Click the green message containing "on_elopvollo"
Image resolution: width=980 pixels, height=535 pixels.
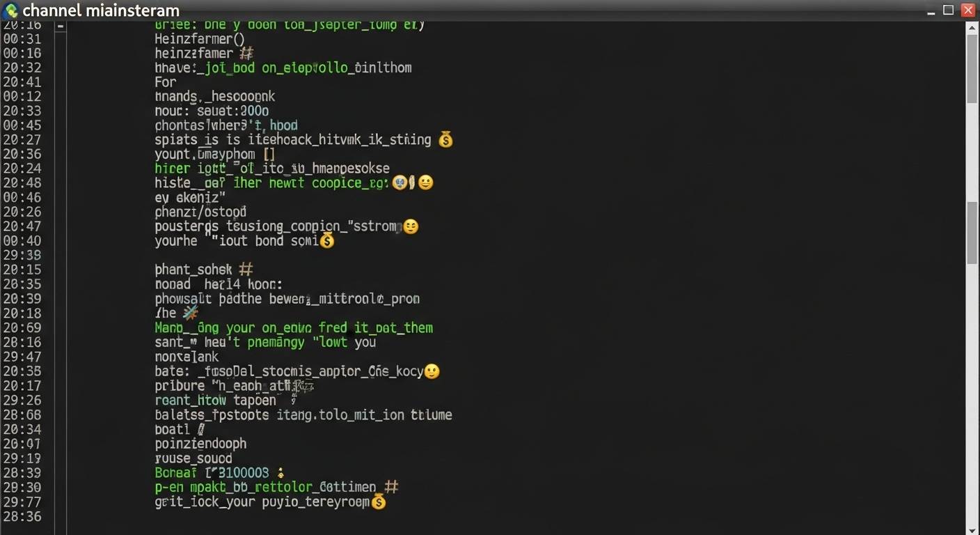click(x=283, y=68)
